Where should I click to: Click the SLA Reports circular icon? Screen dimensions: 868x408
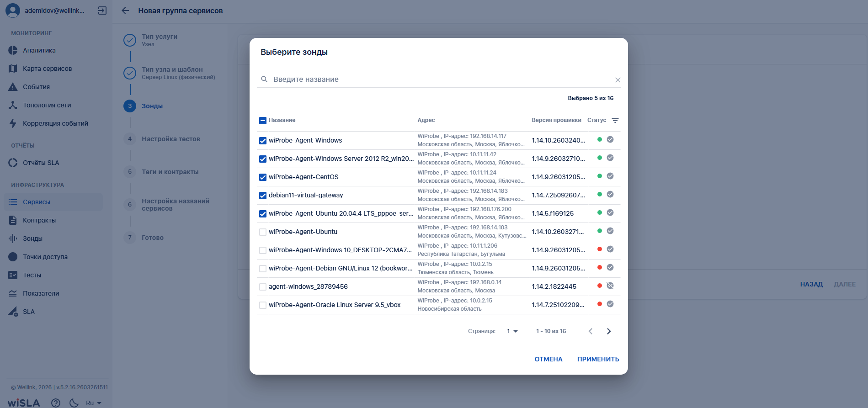(x=13, y=163)
